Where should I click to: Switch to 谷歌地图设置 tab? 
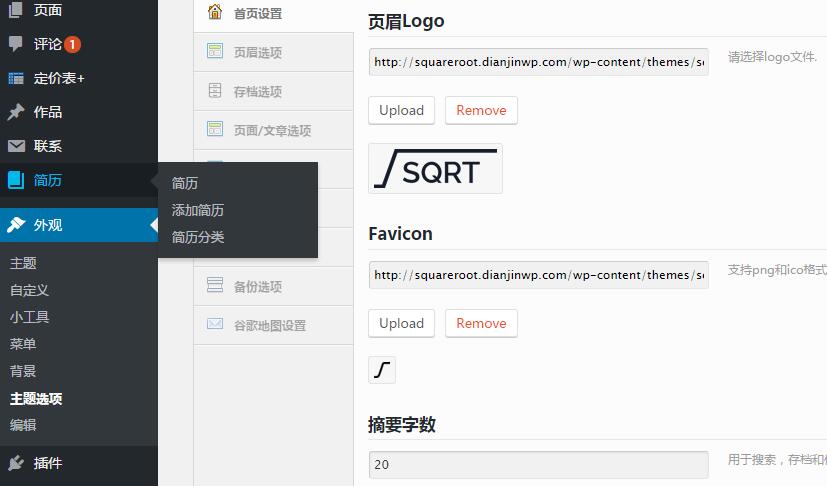click(273, 325)
